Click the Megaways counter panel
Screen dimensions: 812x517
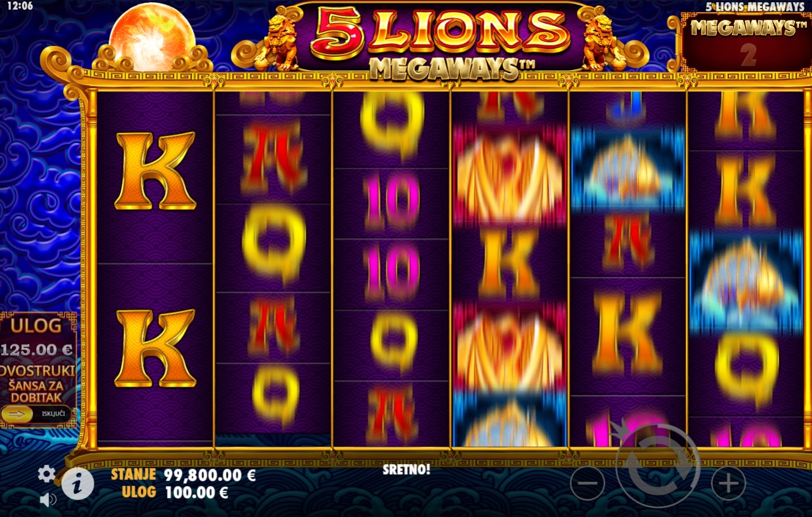(747, 41)
